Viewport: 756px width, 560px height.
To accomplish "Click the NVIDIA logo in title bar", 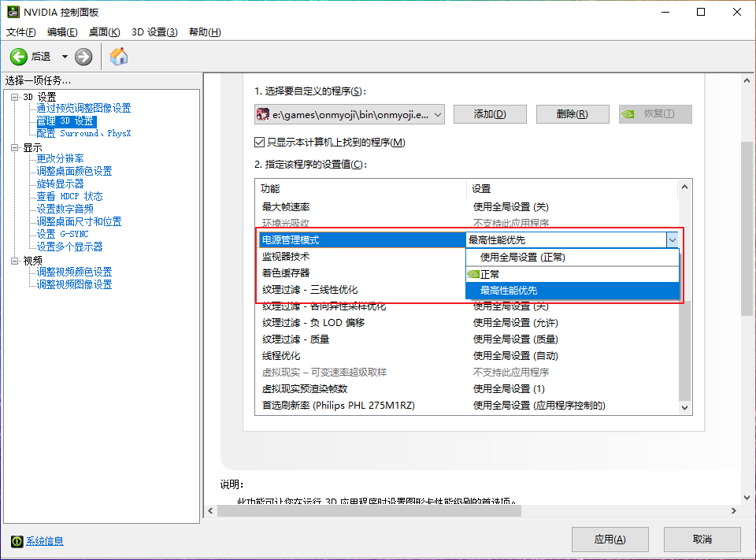I will coord(11,13).
